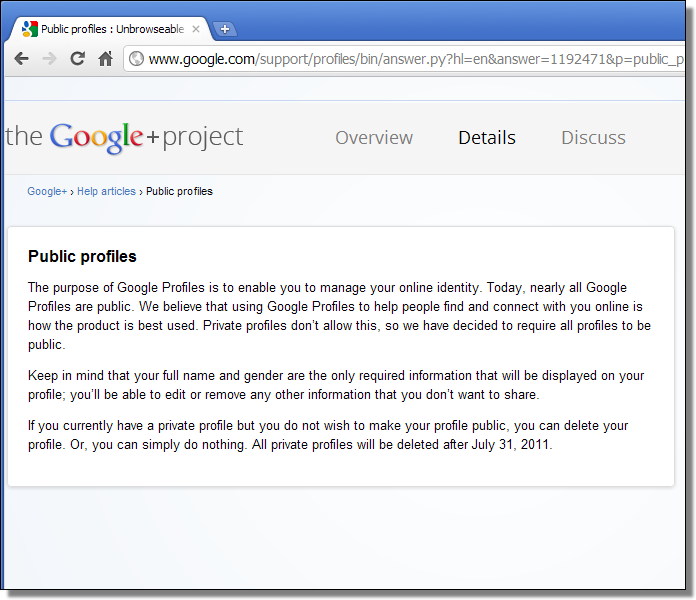Click the address bar URL field

pos(405,59)
